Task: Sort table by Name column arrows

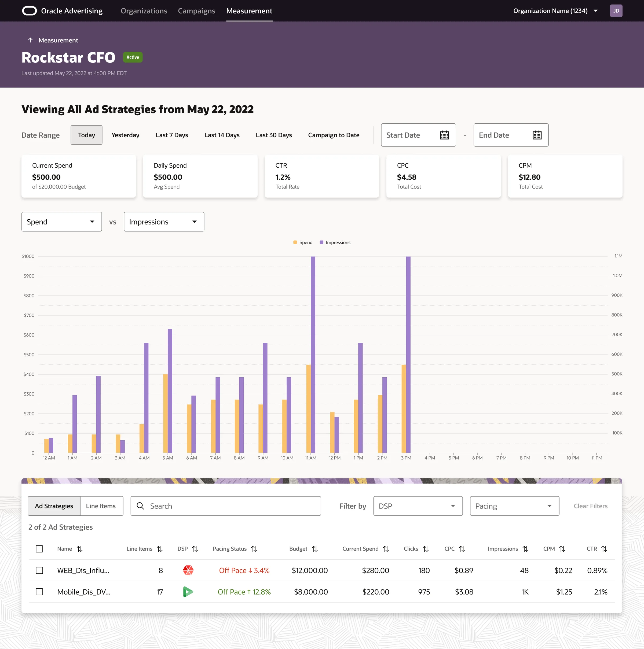Action: click(x=80, y=548)
